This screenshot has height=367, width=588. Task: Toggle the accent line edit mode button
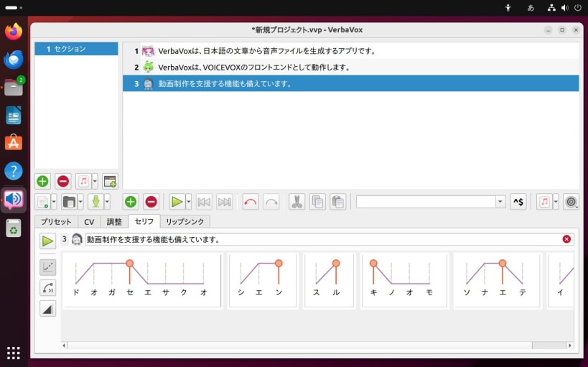[47, 266]
